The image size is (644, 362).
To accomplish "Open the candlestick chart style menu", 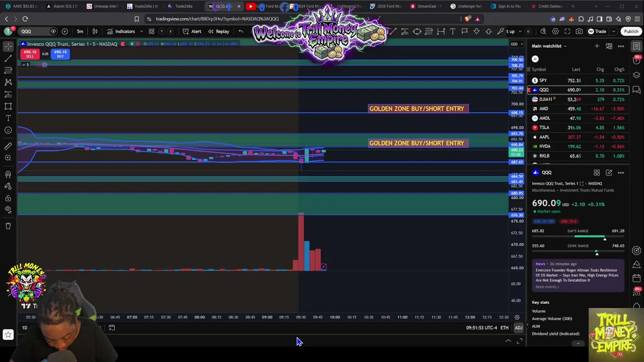I will point(95,31).
